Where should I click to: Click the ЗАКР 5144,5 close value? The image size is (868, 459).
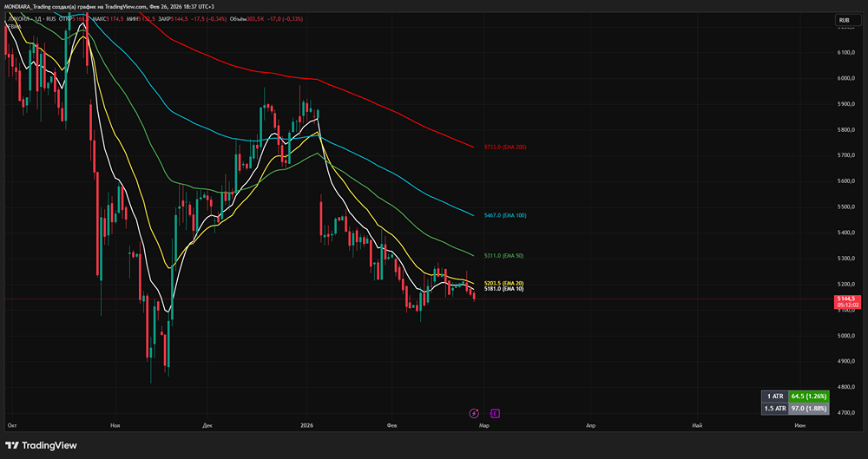[173, 19]
